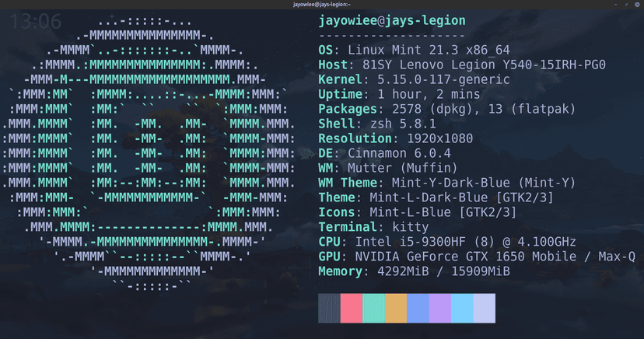Image resolution: width=644 pixels, height=339 pixels.
Task: Click the jayowiee@jays-legion header text
Action: click(392, 21)
